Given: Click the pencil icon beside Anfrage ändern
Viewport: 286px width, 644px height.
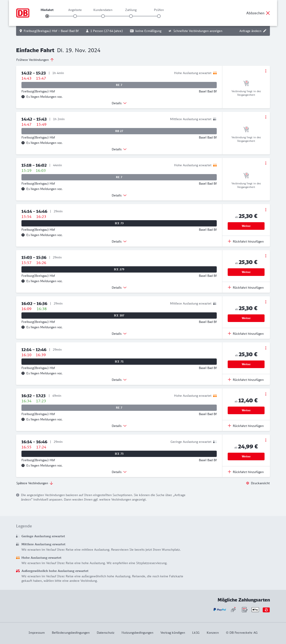Looking at the screenshot, I should click(265, 31).
